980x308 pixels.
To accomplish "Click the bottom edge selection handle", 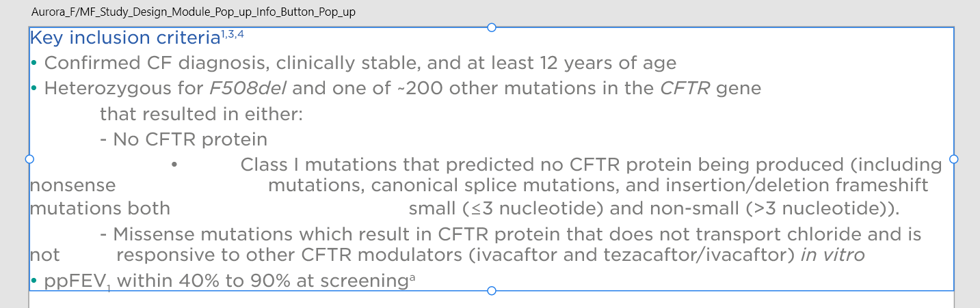I will tap(491, 291).
